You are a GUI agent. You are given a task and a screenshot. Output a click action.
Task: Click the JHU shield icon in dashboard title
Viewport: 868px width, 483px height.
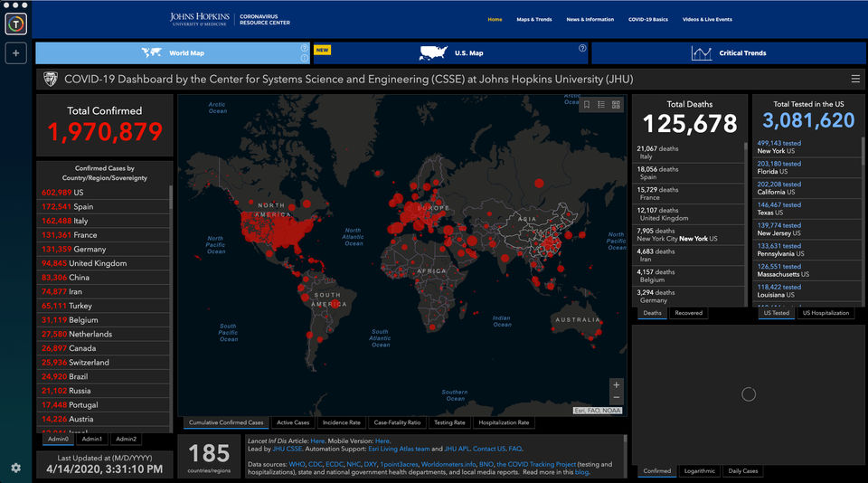pos(51,80)
